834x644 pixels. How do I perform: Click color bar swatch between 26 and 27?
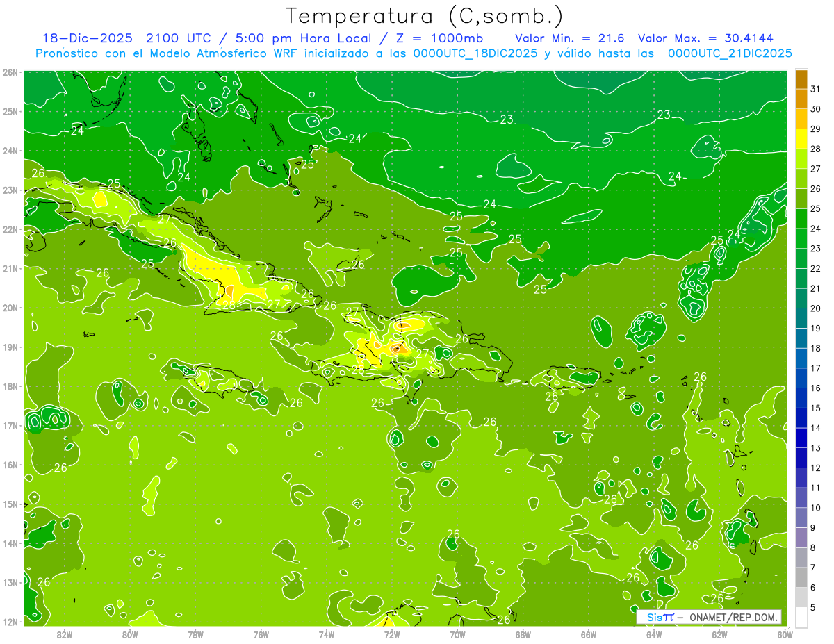coord(801,179)
